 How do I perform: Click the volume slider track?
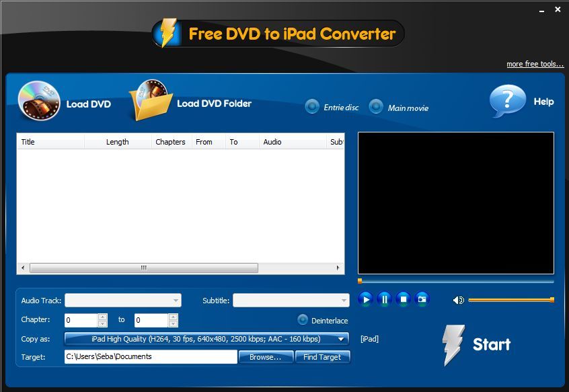[x=510, y=300]
